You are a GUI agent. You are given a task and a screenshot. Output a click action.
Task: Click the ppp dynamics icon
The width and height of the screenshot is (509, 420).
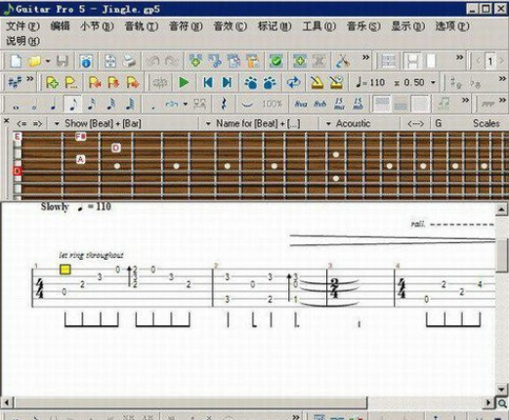tap(488, 105)
